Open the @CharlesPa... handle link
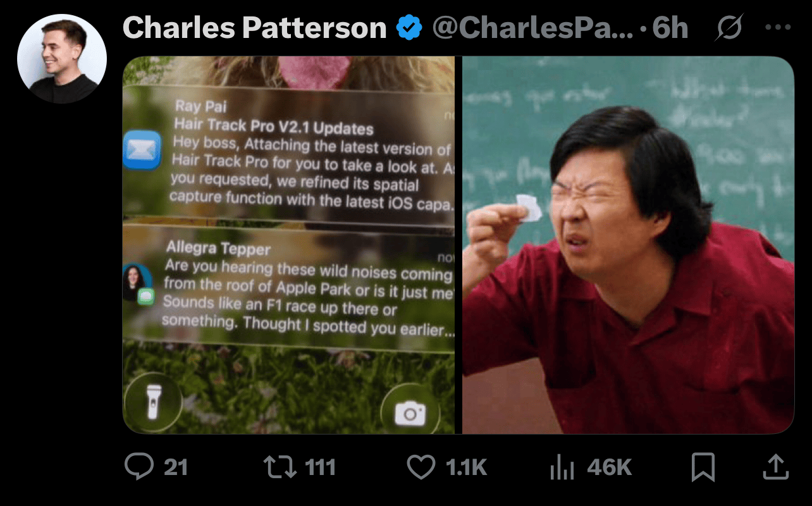The width and height of the screenshot is (812, 506). 532,28
